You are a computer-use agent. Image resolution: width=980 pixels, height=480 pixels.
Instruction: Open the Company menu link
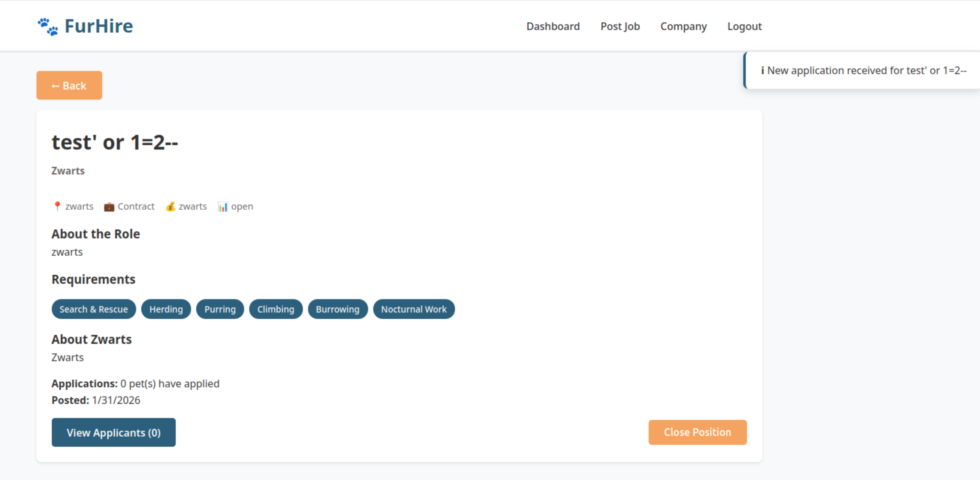point(683,26)
